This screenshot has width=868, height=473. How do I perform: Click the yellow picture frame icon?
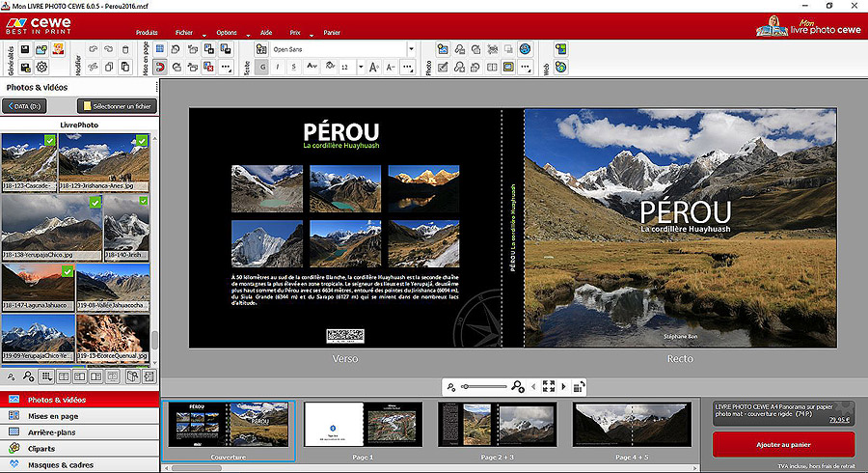(508, 67)
